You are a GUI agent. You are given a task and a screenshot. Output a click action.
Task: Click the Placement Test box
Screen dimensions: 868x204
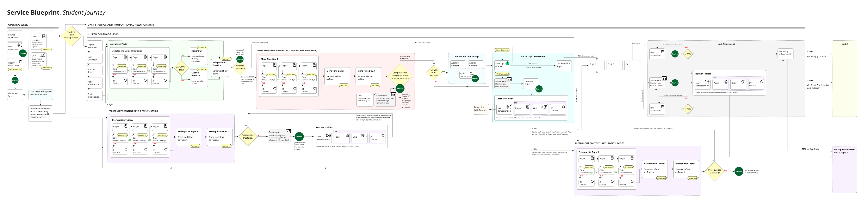[x=15, y=95]
